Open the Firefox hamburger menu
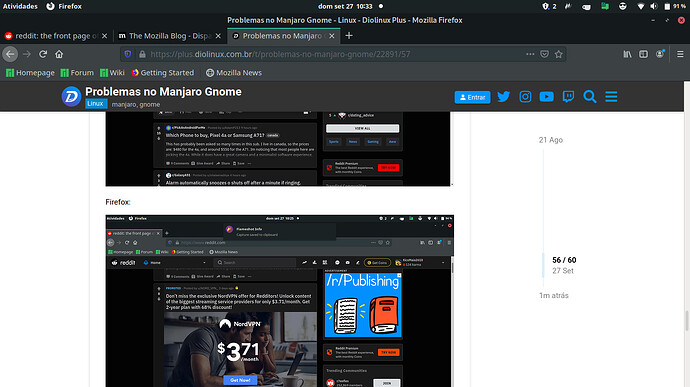Screen dimensions: 690x387 tap(680, 54)
